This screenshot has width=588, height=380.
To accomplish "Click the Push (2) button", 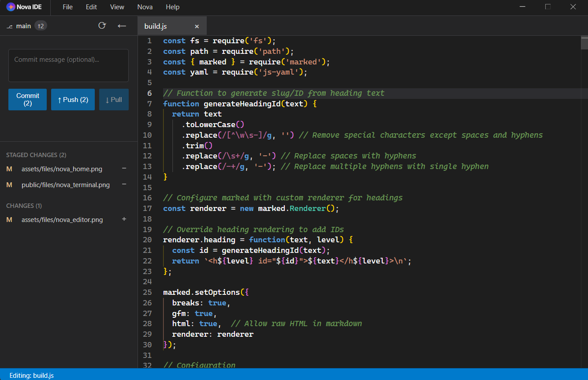I will [x=73, y=99].
